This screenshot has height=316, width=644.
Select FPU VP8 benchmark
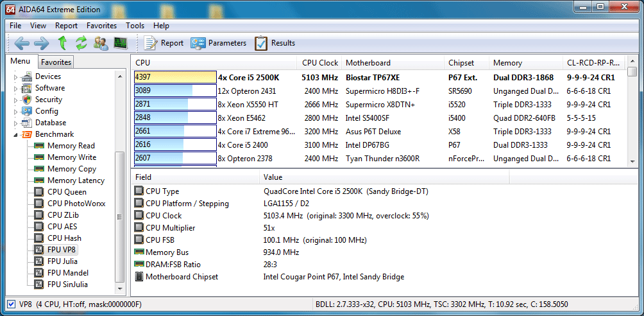[x=62, y=249]
